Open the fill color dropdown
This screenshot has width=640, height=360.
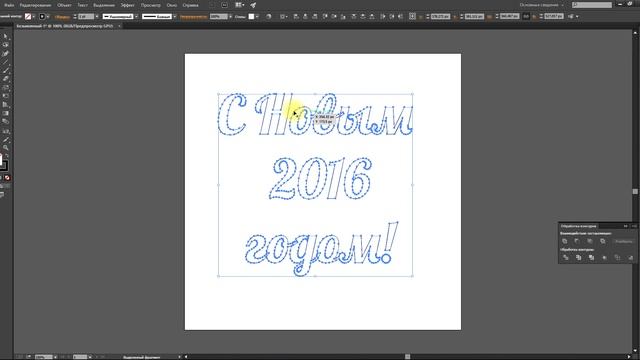pyautogui.click(x=33, y=17)
